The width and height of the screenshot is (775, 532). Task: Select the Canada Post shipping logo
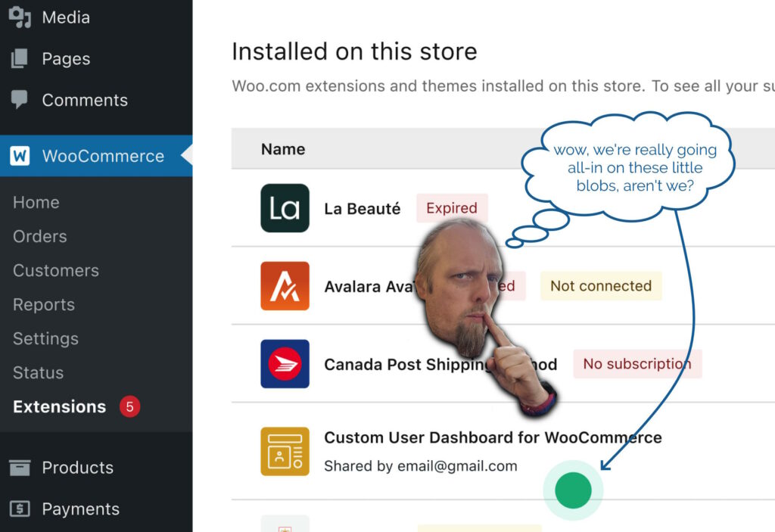(x=285, y=364)
